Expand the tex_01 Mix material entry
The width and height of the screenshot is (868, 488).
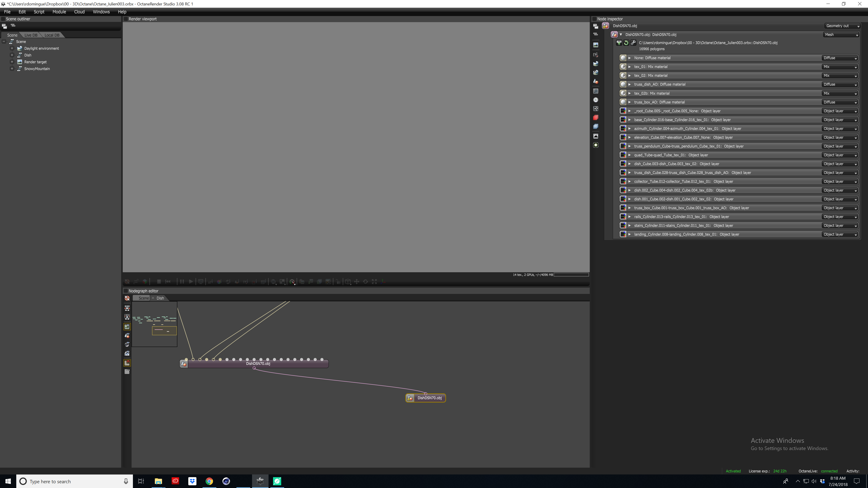click(629, 67)
